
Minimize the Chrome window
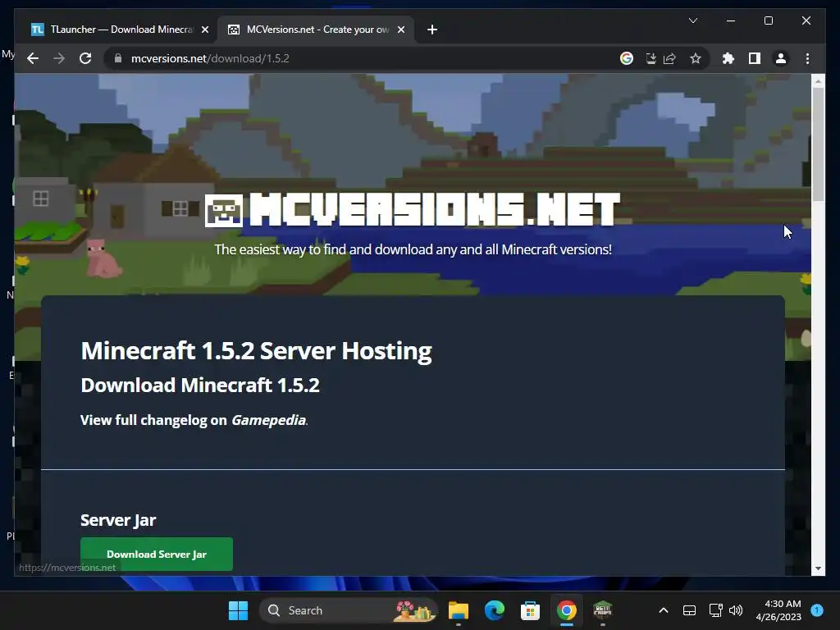point(731,21)
